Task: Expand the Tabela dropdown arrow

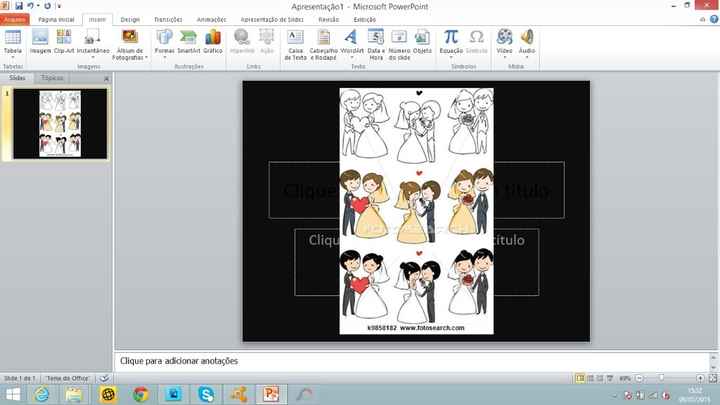Action: tap(12, 57)
